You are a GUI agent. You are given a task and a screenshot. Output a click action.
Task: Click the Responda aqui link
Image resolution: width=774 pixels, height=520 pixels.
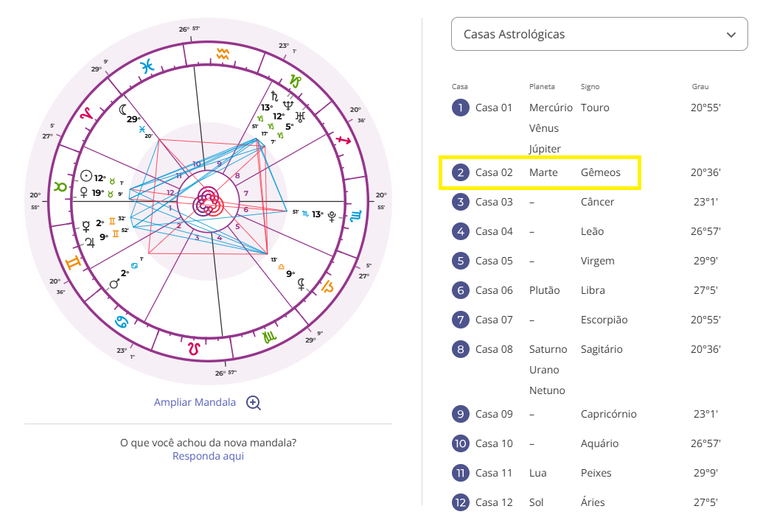coord(208,456)
